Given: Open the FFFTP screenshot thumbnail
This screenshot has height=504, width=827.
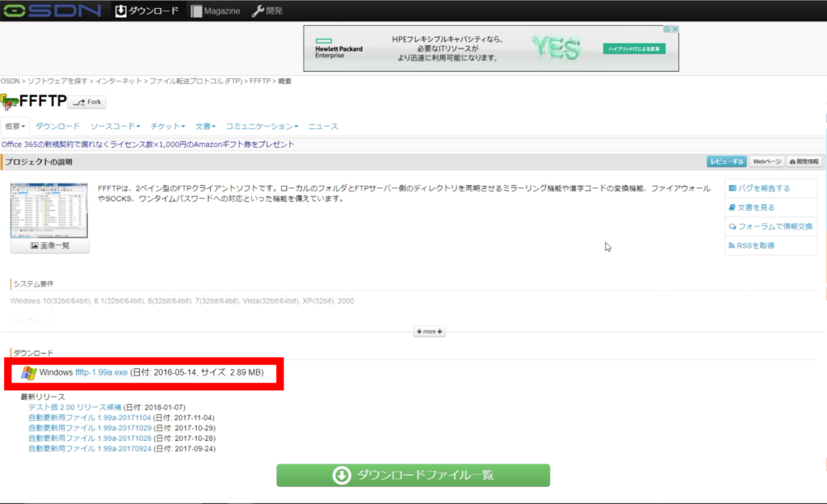Looking at the screenshot, I should 49,210.
